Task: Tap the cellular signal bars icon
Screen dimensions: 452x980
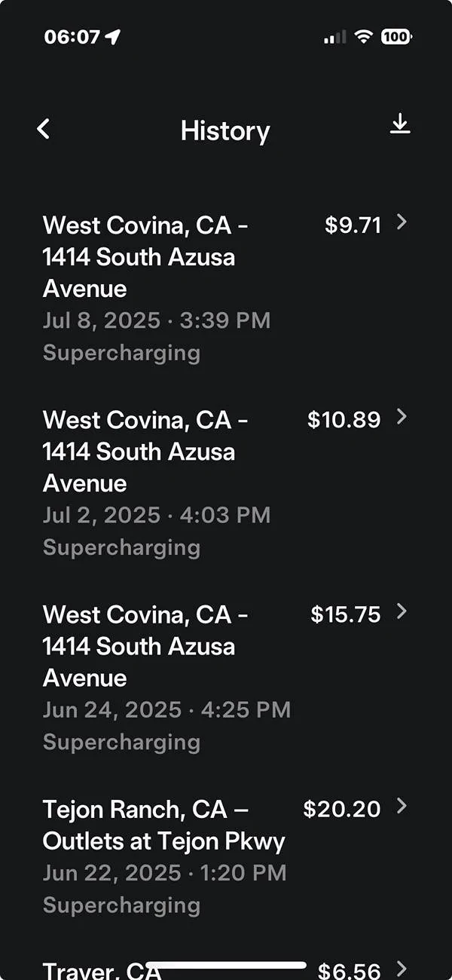Action: pos(335,37)
